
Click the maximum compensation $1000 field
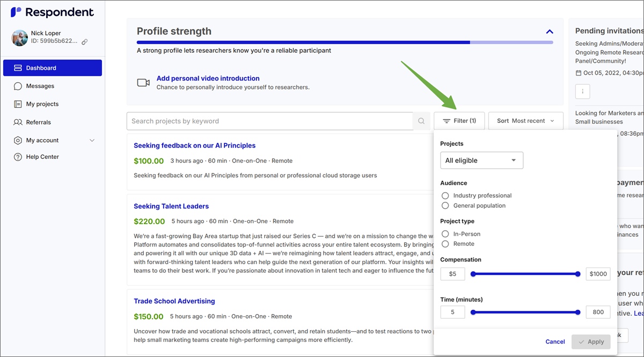coord(598,274)
